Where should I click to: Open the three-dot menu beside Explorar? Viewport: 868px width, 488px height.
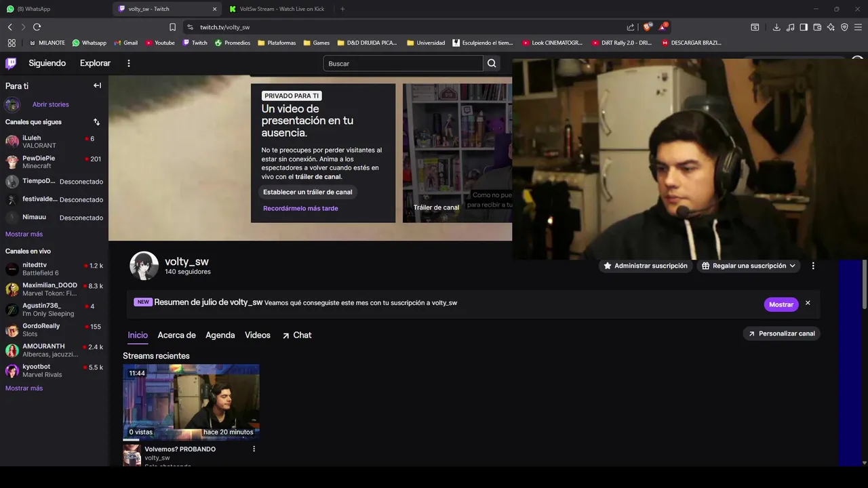coord(129,63)
